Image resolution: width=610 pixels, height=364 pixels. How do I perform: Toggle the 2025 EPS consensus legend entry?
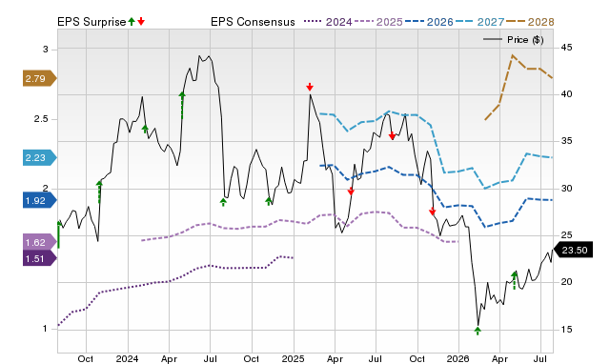(x=379, y=22)
